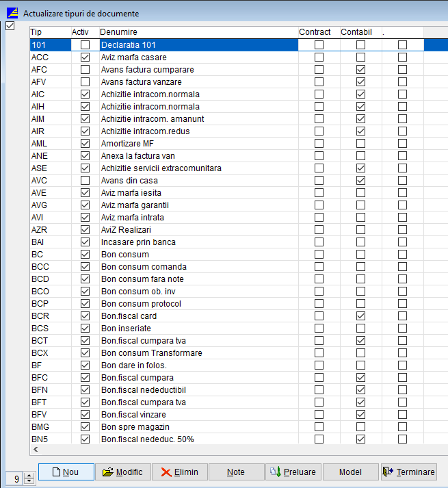Sort by the Tip column header
Viewport: 448px width, 488px height.
click(x=49, y=32)
